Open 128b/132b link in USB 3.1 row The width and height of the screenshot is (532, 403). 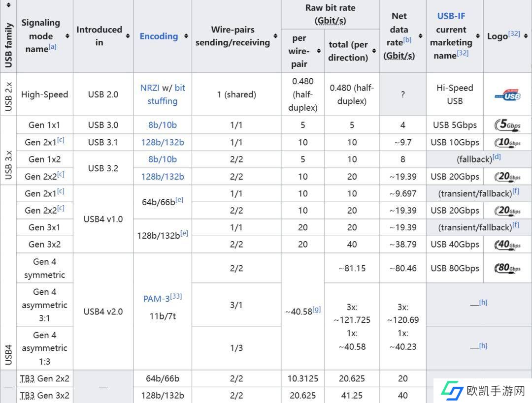point(163,142)
